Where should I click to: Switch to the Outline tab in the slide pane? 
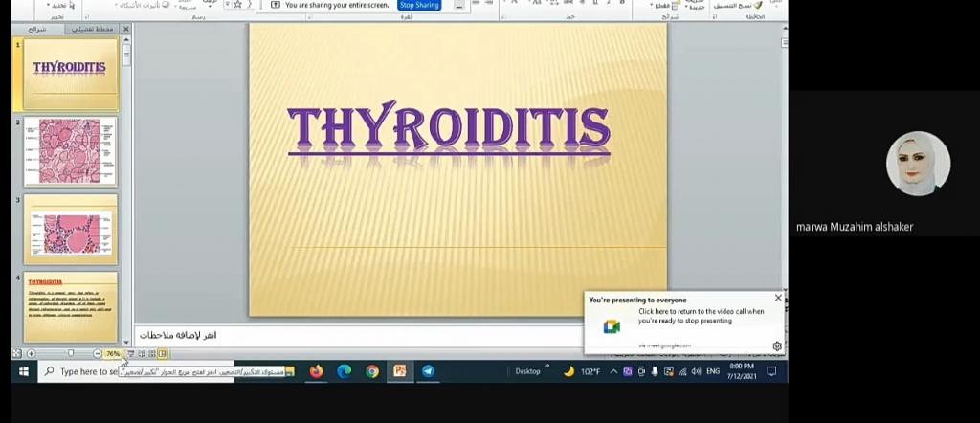pyautogui.click(x=94, y=29)
